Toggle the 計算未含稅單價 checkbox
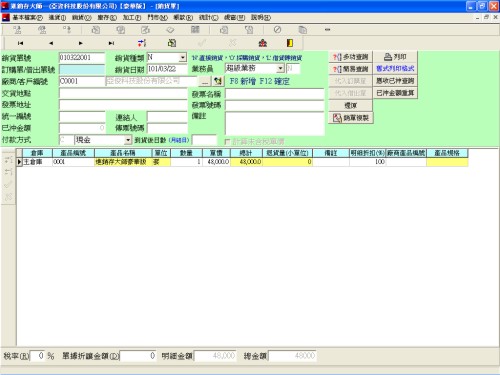 click(228, 142)
